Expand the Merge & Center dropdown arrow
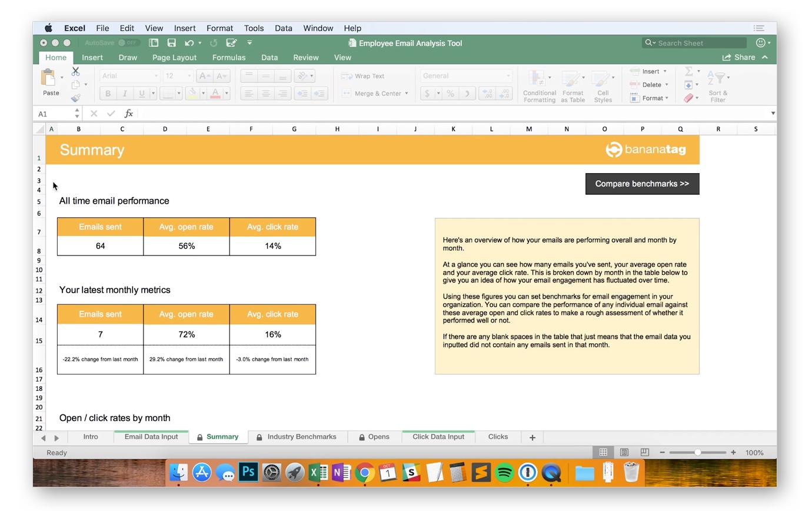 pyautogui.click(x=406, y=94)
